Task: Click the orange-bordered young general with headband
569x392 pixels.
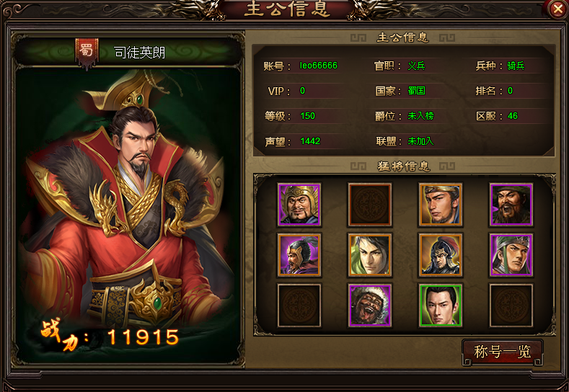Action: coord(440,205)
